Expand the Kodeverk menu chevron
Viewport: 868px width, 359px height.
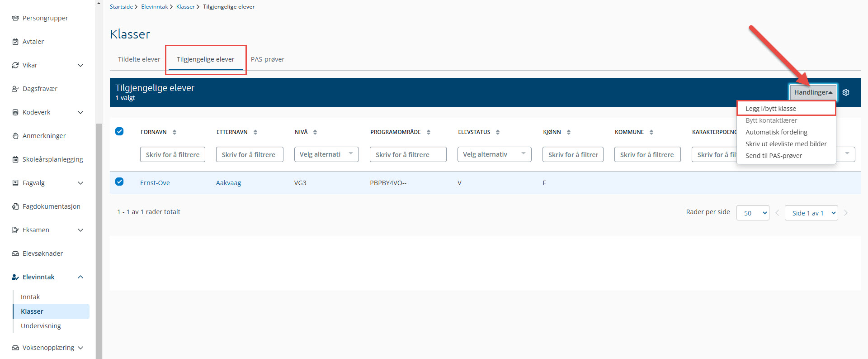[x=80, y=112]
